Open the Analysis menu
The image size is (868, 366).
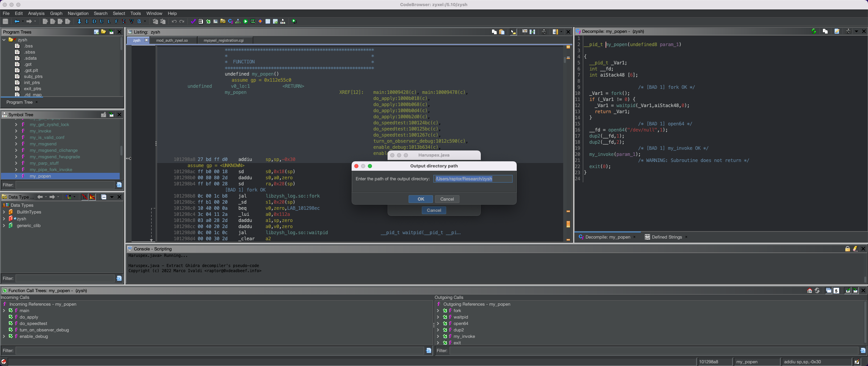coord(36,13)
